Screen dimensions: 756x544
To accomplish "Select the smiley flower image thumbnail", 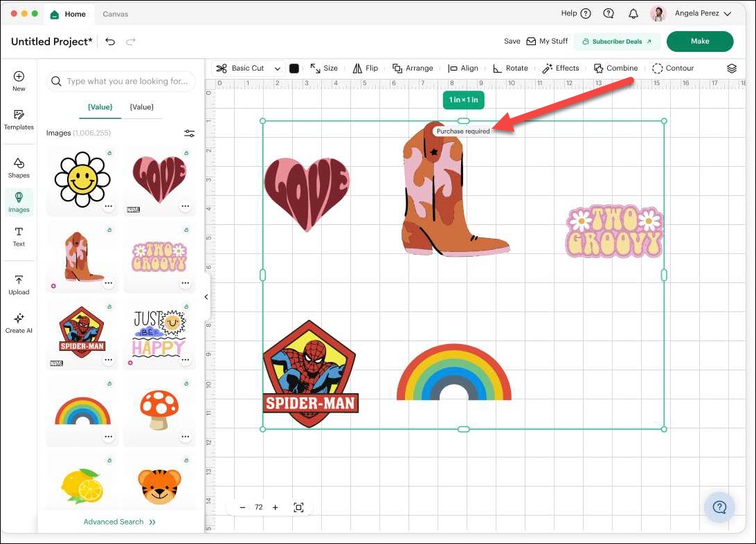I will point(82,180).
